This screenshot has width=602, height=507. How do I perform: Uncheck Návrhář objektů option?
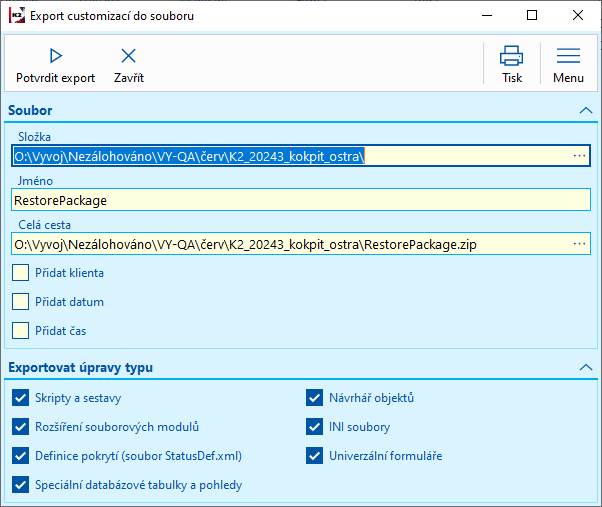click(x=315, y=398)
